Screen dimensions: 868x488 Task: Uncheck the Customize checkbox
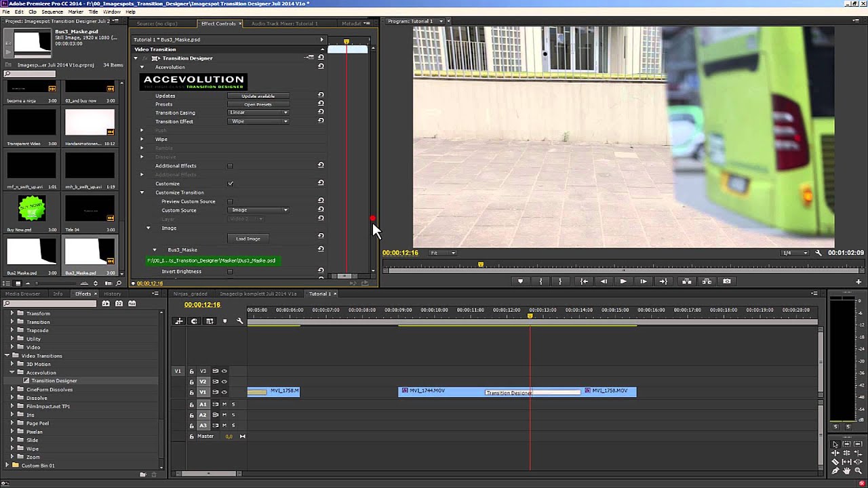tap(230, 184)
